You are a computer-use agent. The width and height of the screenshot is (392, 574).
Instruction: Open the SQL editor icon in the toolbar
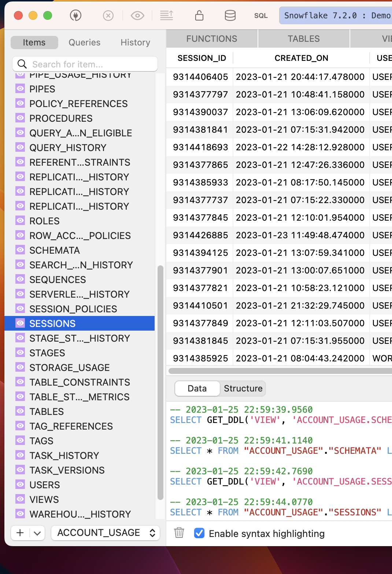pos(261,15)
